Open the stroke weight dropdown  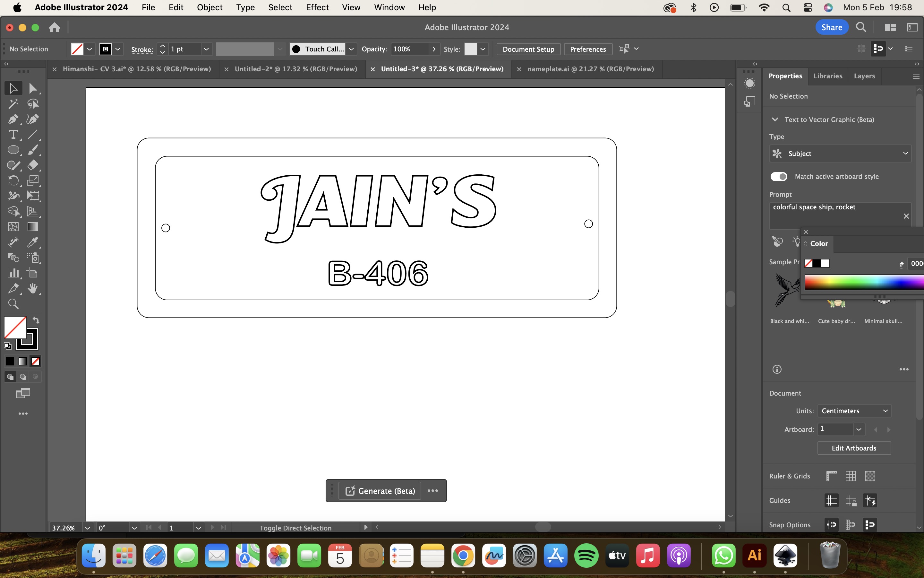(206, 49)
